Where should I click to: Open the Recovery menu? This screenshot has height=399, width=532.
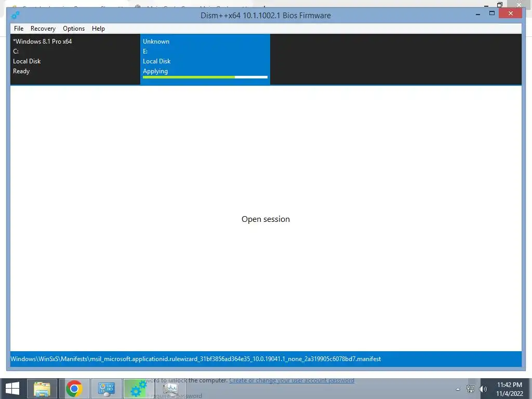[x=43, y=29]
